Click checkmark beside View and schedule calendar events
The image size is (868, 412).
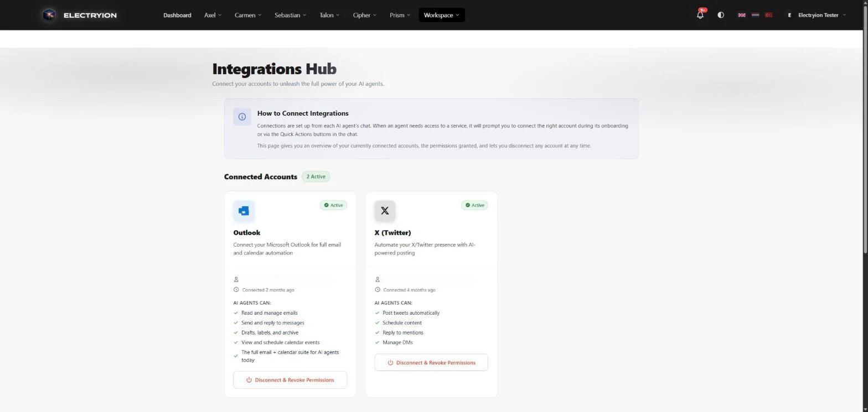236,342
